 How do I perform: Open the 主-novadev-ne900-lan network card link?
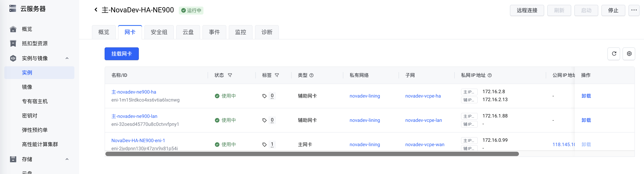tap(134, 116)
